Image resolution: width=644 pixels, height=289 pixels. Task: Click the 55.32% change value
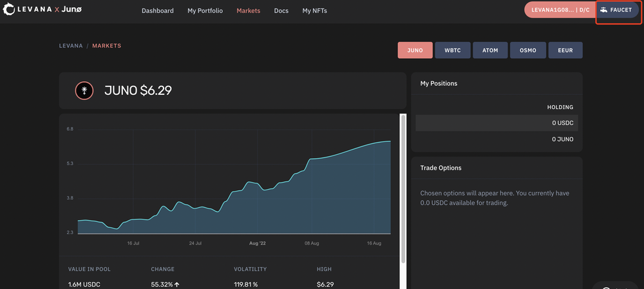click(165, 284)
